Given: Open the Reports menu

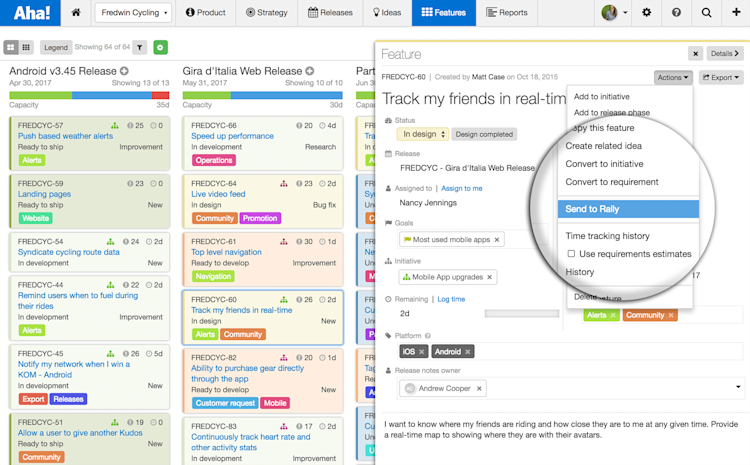Looking at the screenshot, I should (507, 12).
